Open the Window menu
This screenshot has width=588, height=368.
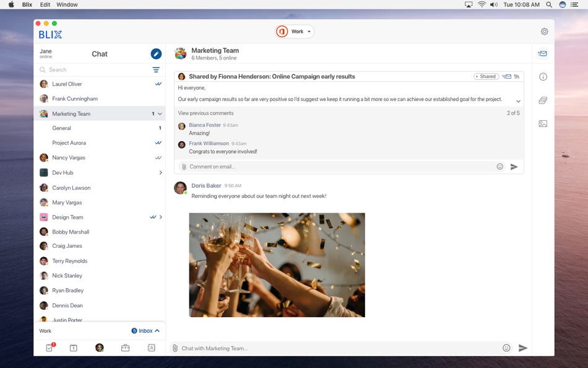(x=67, y=4)
